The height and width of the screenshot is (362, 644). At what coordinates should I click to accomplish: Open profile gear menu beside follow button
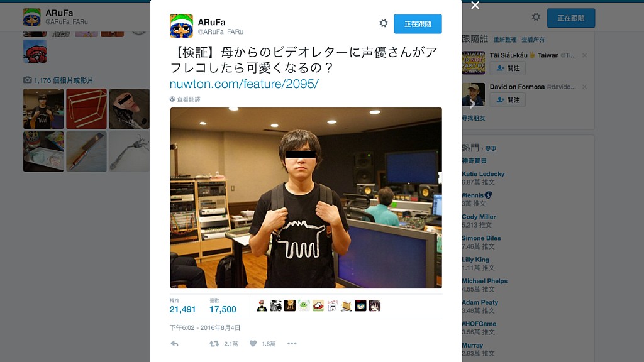(x=536, y=17)
